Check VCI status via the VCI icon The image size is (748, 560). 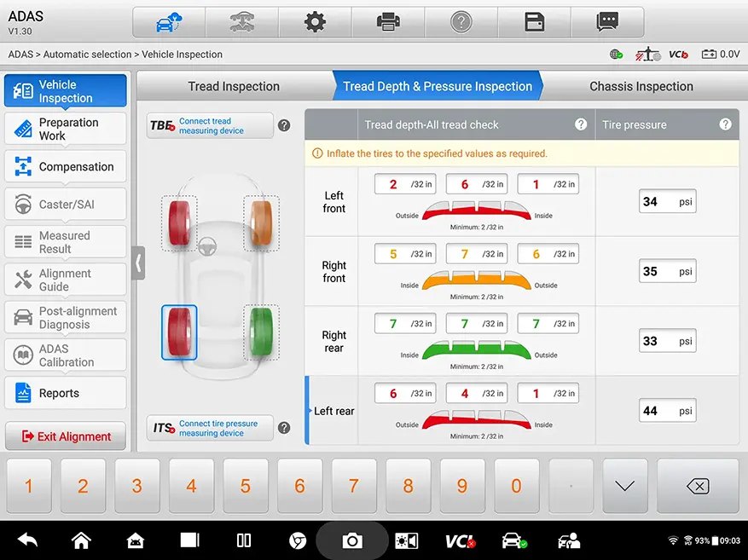(677, 53)
